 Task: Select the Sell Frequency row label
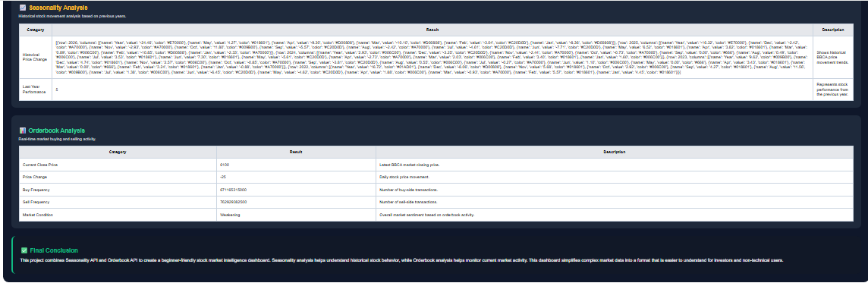click(x=36, y=202)
